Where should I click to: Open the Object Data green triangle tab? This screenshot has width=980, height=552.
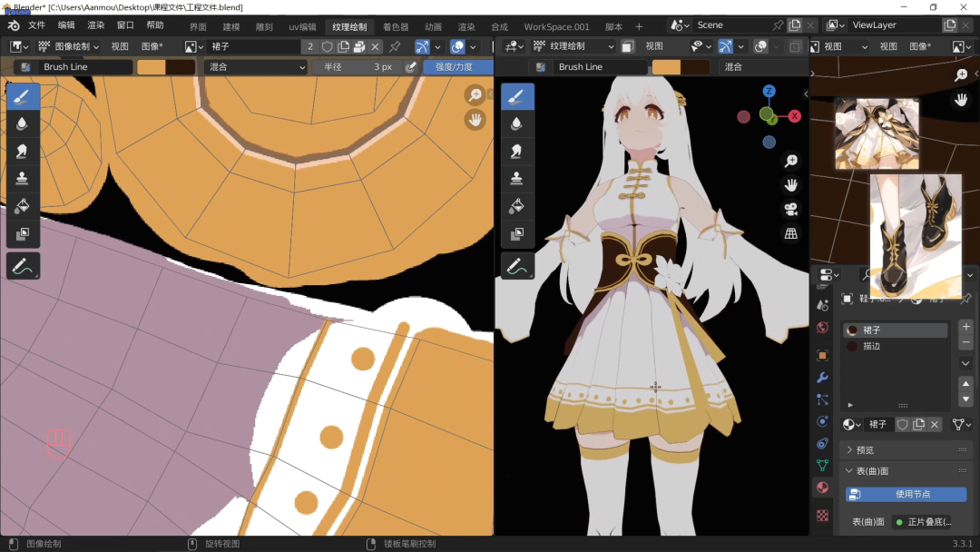coord(822,465)
